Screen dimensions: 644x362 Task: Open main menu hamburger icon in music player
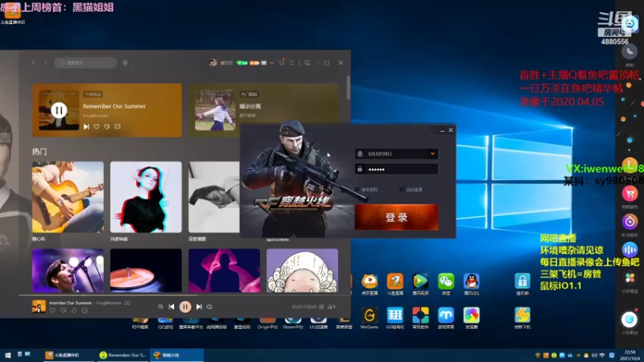[x=291, y=63]
